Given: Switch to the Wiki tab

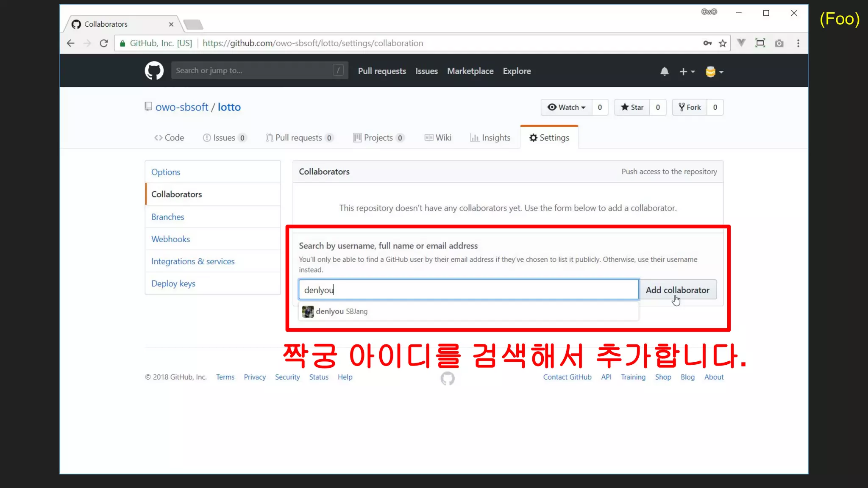Looking at the screenshot, I should [x=438, y=138].
